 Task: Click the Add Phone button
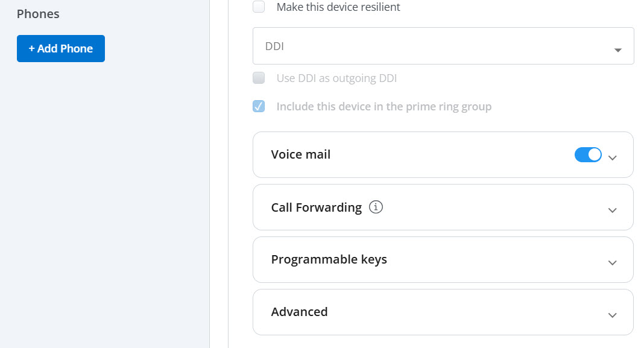[x=61, y=48]
